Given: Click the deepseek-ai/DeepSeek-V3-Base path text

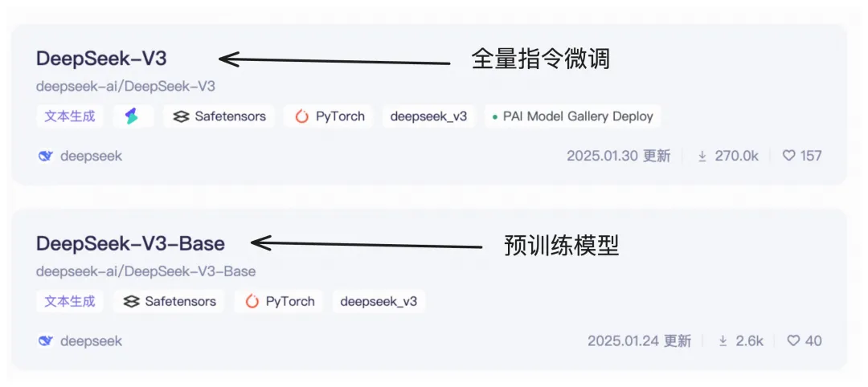Looking at the screenshot, I should pyautogui.click(x=146, y=271).
